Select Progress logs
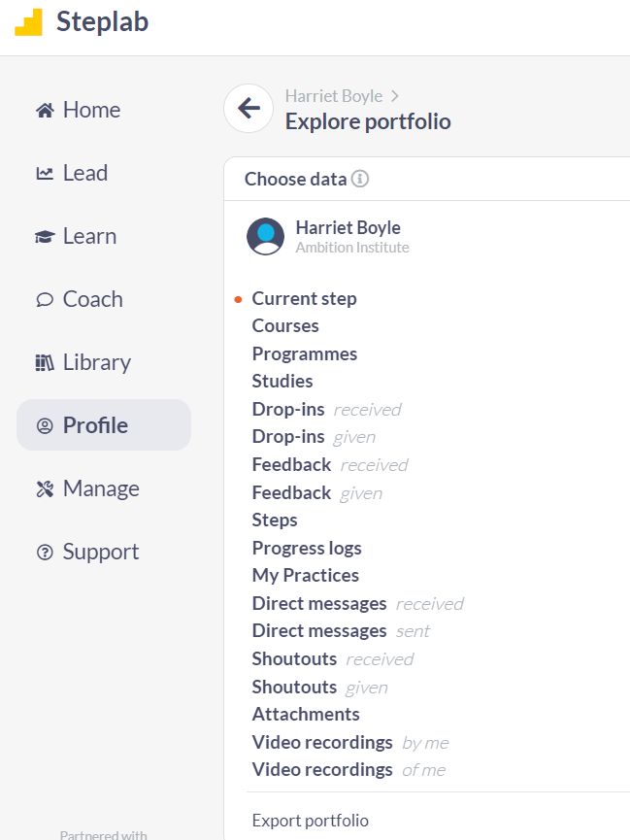Image resolution: width=630 pixels, height=840 pixels. point(307,548)
